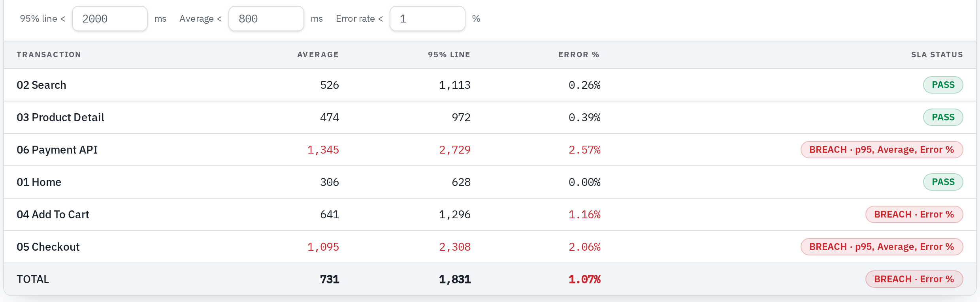Select the 06 Payment API transaction name

pyautogui.click(x=57, y=150)
